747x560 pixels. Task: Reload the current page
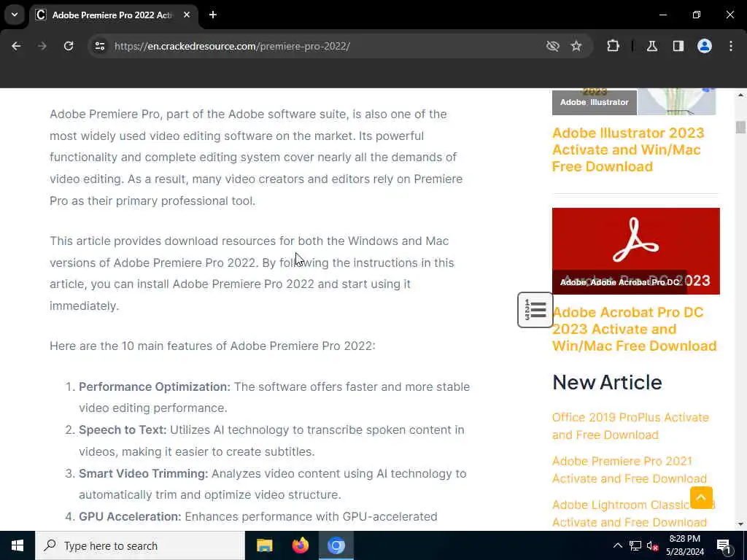[x=69, y=46]
